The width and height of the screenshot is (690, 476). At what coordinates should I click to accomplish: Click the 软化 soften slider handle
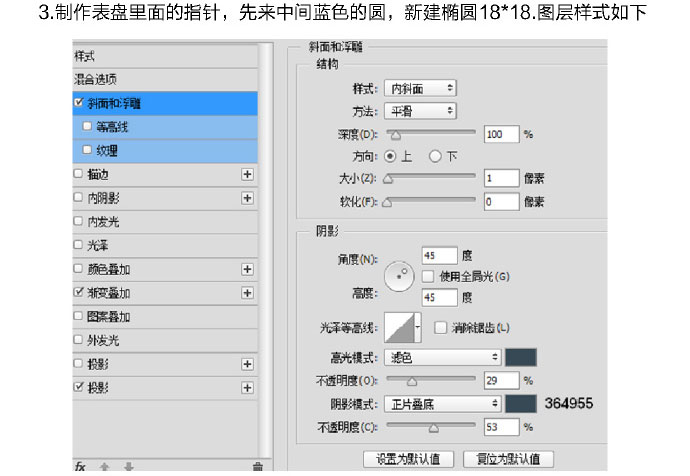(387, 203)
